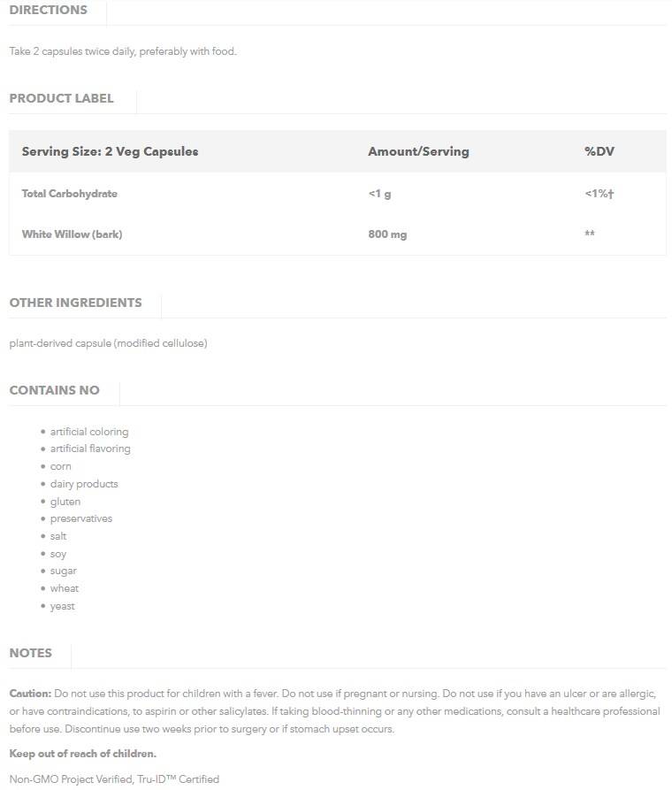Click the NOTES section heading
Image resolution: width=672 pixels, height=790 pixels.
coord(30,653)
